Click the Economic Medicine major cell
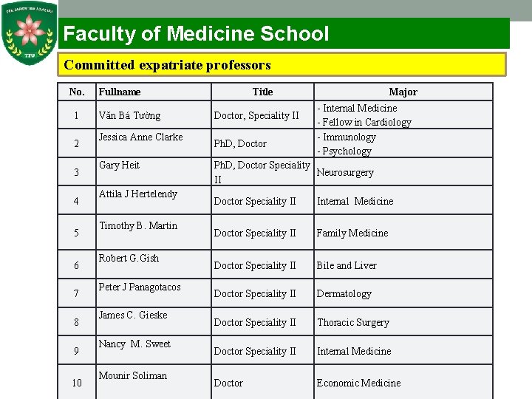532x399 pixels. click(358, 383)
